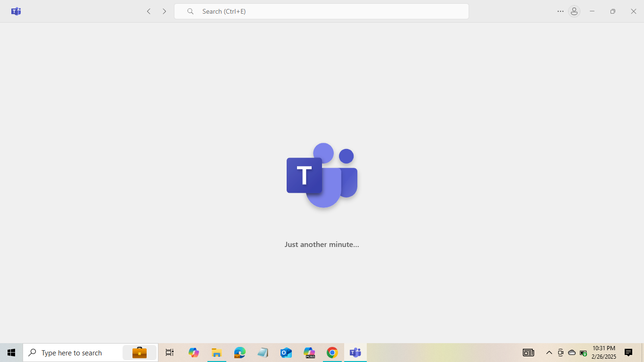Expand hidden system tray icons

point(549,353)
